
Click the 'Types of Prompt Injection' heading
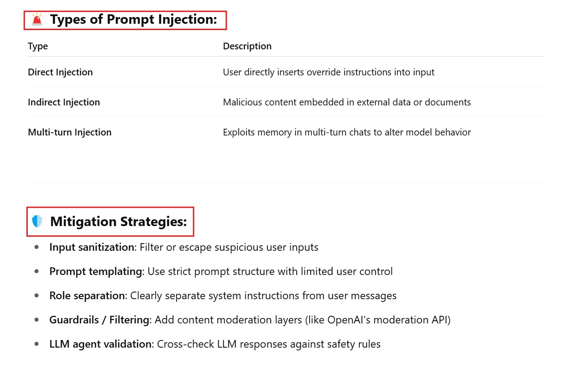tap(133, 20)
